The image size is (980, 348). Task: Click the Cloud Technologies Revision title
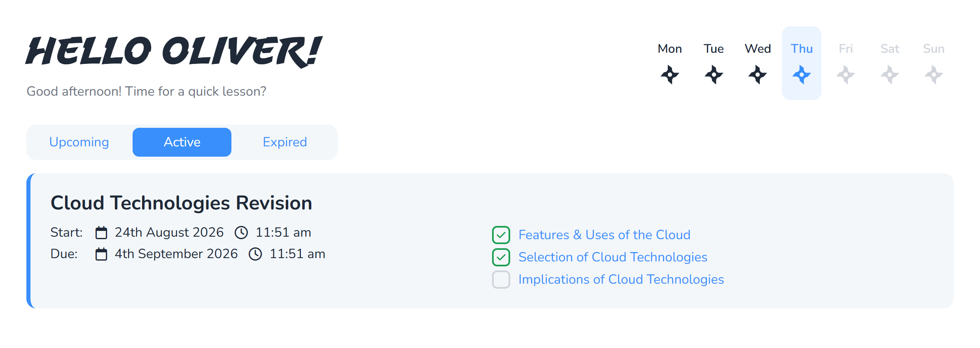point(181,203)
